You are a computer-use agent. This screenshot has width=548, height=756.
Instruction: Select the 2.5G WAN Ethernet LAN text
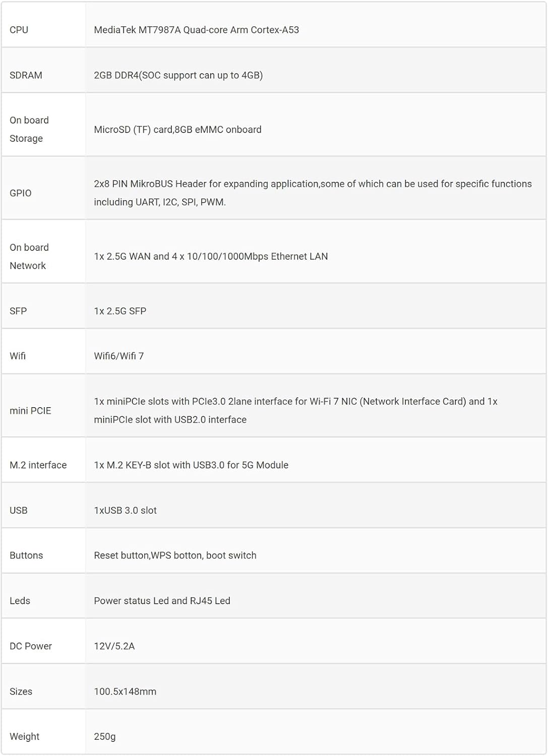coord(211,257)
